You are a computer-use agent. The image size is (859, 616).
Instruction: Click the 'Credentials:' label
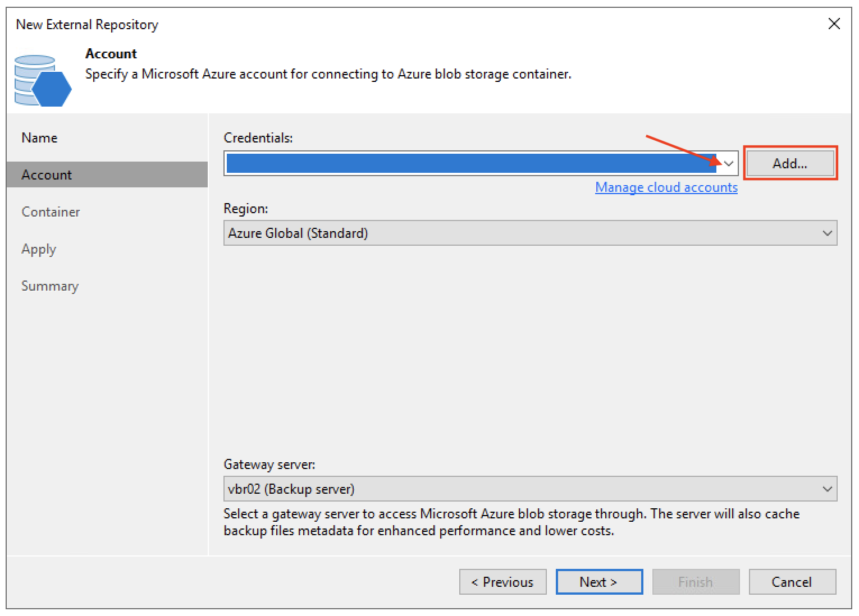(x=258, y=138)
